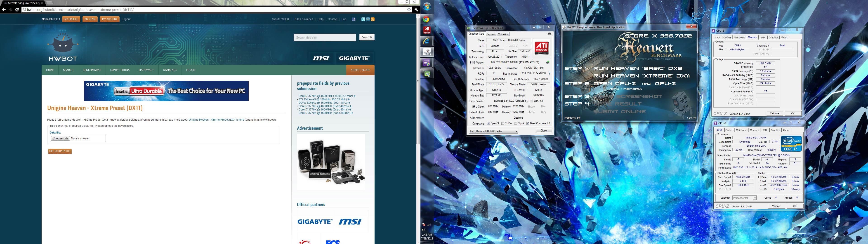Go back in Chrome browser

coord(4,10)
